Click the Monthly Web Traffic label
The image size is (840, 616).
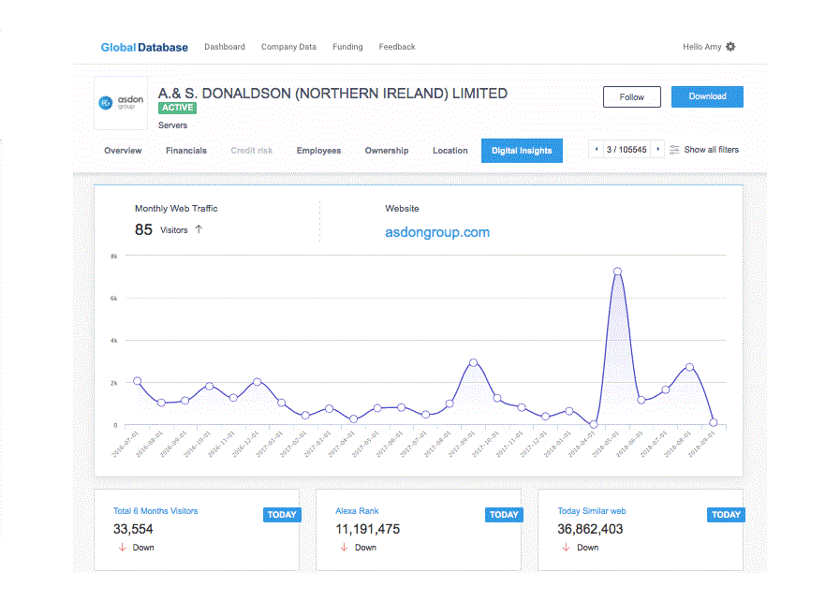point(176,209)
